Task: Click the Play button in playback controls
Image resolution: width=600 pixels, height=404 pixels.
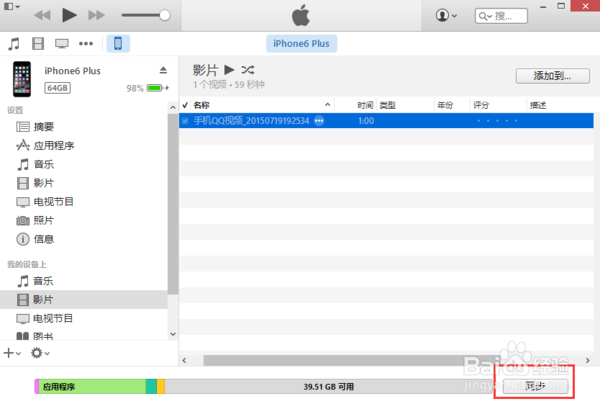Action: point(69,15)
